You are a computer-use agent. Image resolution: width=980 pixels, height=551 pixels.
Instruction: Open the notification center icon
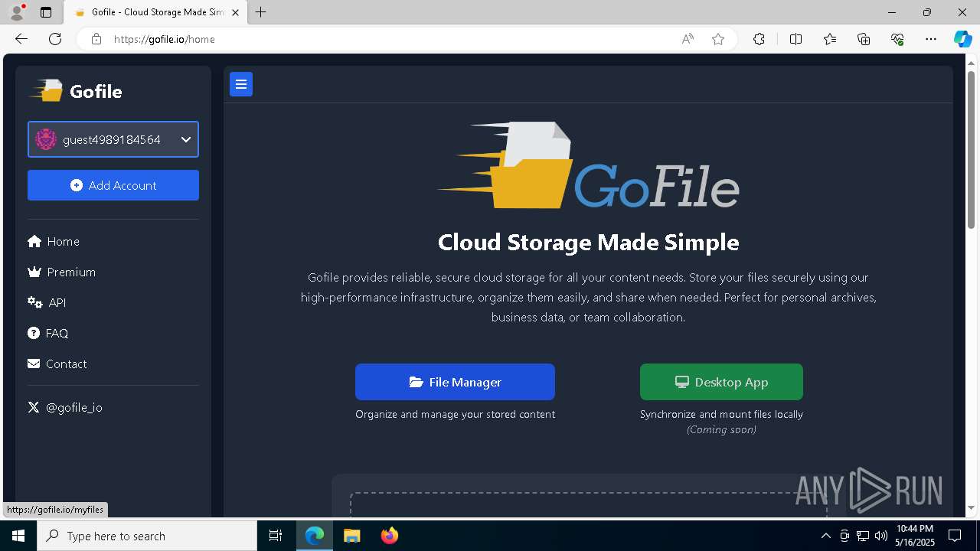tap(955, 536)
